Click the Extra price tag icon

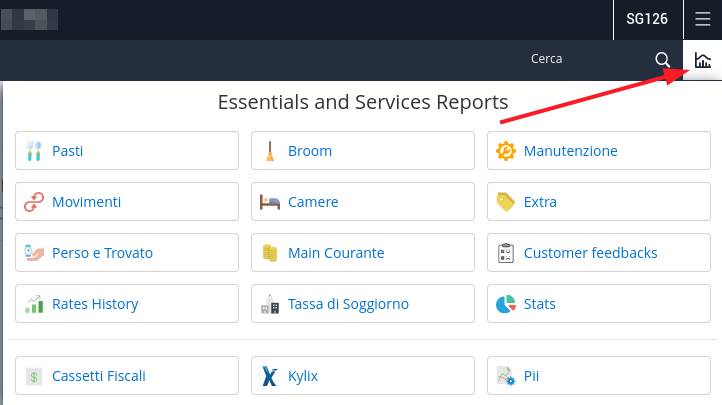(506, 202)
